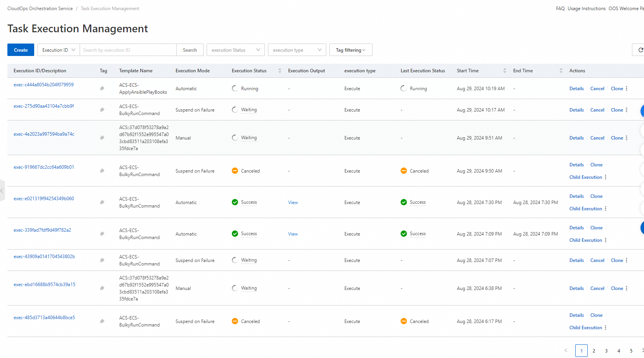Open the exec-339fad7fdf9d49f782a2 execution link
The height and width of the screenshot is (358, 644).
pos(42,230)
